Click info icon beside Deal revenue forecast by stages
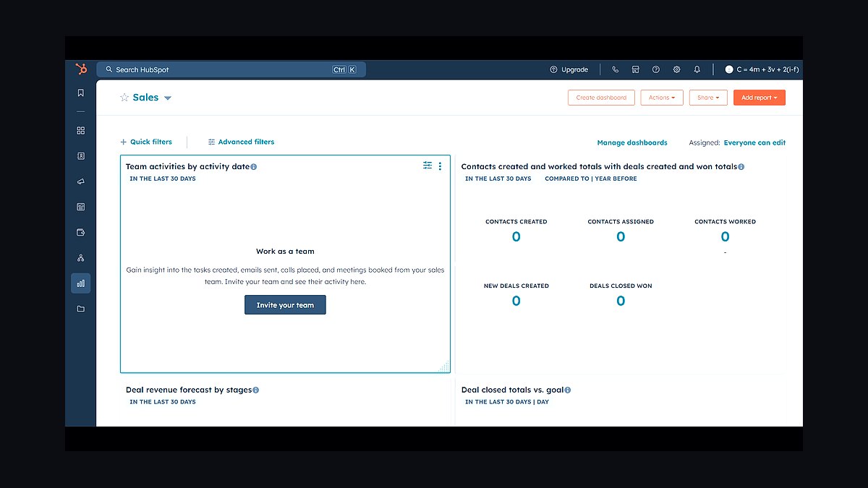The image size is (868, 488). click(255, 390)
